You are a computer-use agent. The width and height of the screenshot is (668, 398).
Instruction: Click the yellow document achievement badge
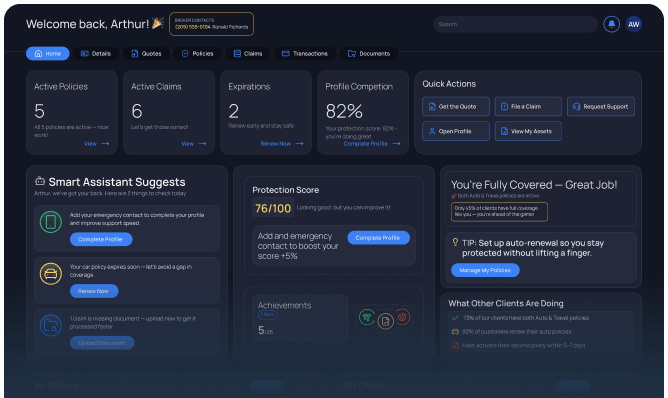coord(385,321)
